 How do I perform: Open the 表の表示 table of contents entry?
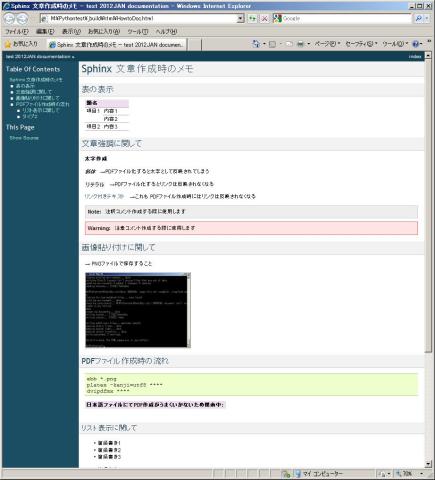pos(25,86)
